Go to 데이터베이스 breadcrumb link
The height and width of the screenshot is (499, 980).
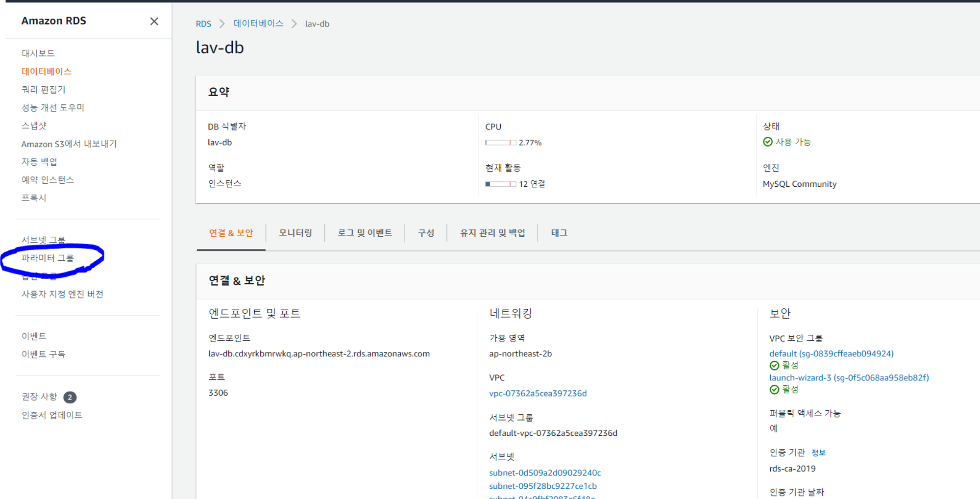pyautogui.click(x=258, y=24)
